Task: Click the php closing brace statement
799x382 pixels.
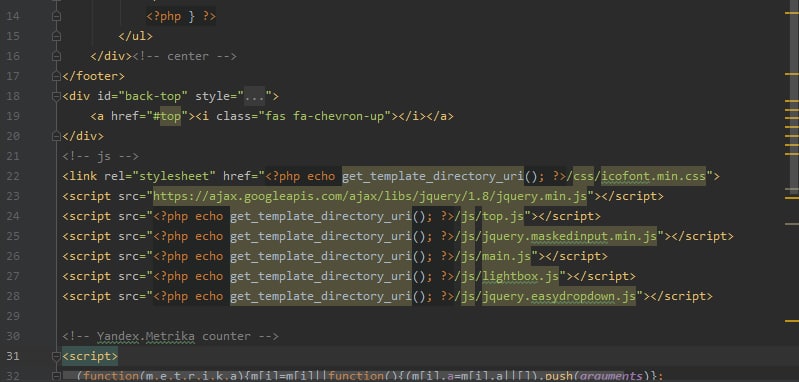Action: pyautogui.click(x=181, y=16)
